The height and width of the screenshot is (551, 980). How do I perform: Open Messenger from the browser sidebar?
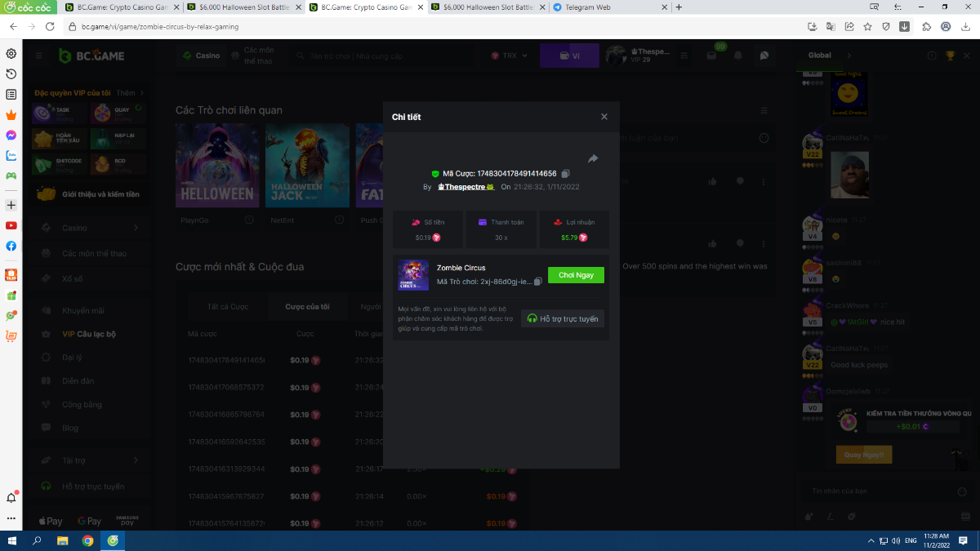(x=11, y=135)
